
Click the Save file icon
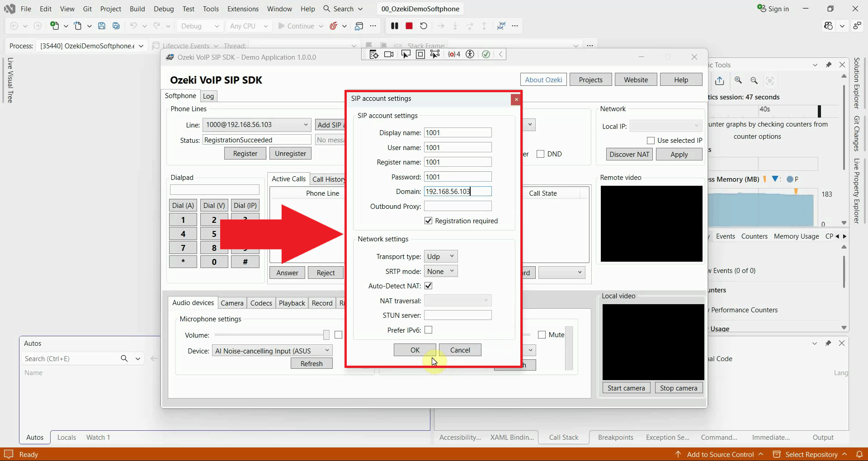click(x=102, y=26)
